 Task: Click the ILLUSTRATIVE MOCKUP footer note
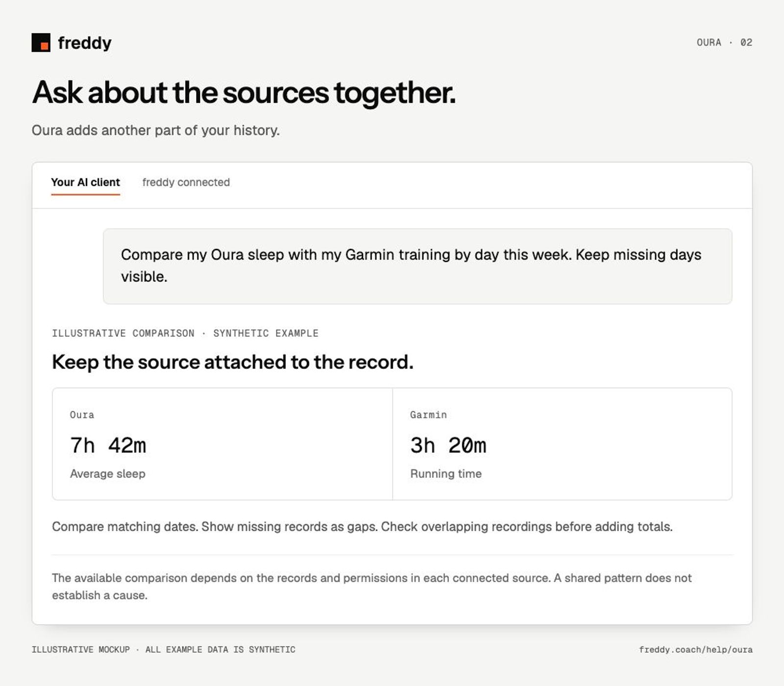[164, 649]
